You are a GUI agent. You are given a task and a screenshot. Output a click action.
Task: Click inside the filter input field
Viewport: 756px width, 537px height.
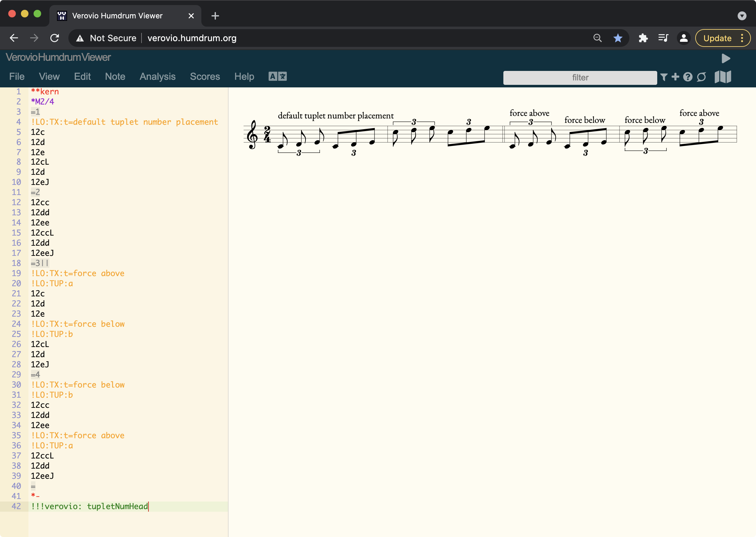(580, 77)
